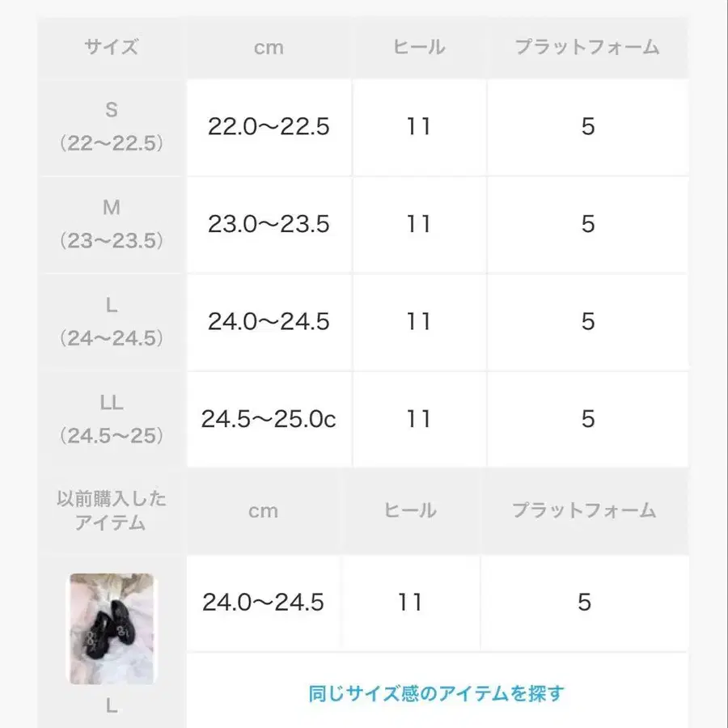Select the 23.0〜23.5 cm cell
Screen dimensions: 728x728
pyautogui.click(x=269, y=224)
